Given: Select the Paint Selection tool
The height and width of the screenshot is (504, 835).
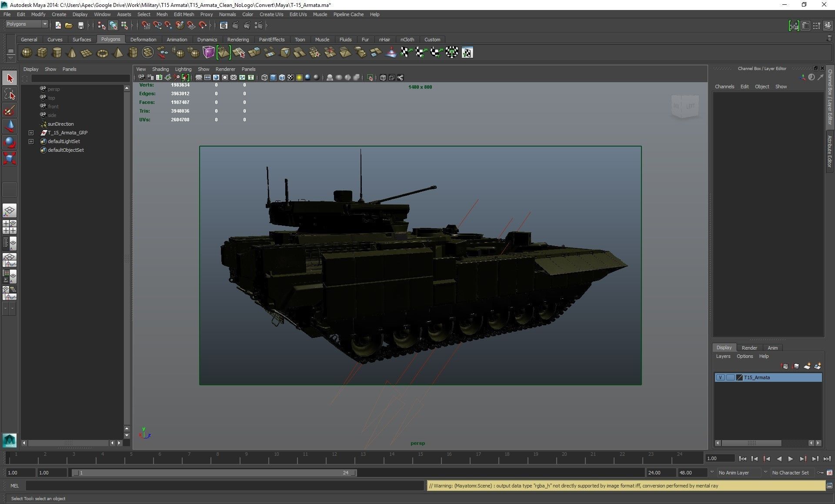Looking at the screenshot, I should point(10,110).
